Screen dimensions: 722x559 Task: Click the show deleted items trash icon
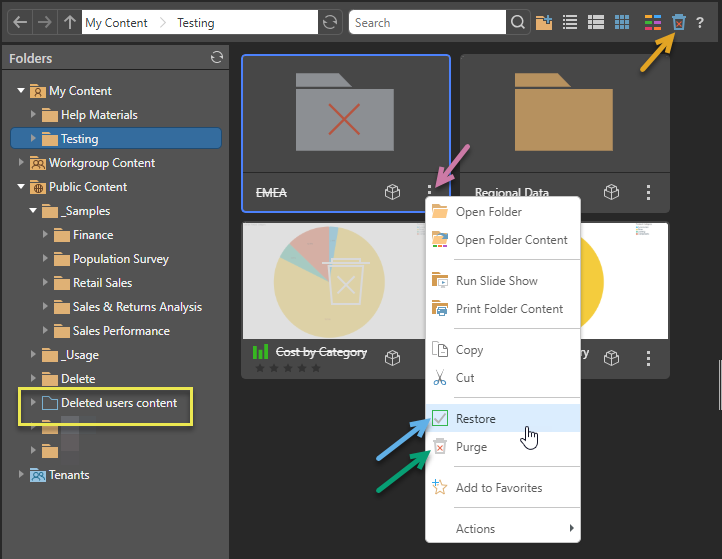[x=679, y=22]
